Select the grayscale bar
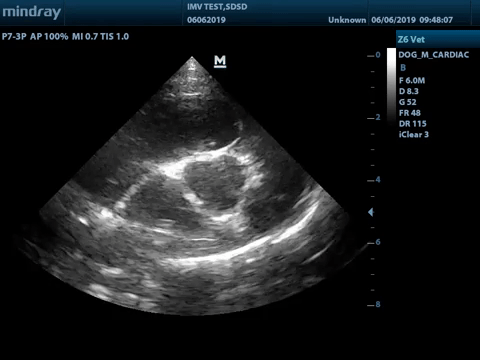This screenshot has height=360, width=480. (391, 87)
